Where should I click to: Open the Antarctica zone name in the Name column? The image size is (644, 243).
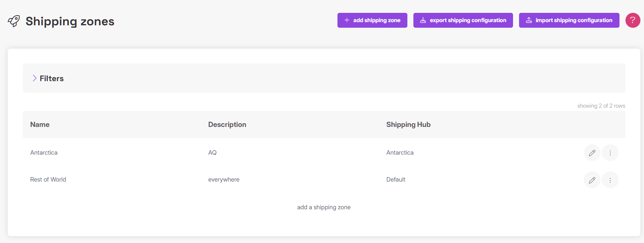[44, 153]
